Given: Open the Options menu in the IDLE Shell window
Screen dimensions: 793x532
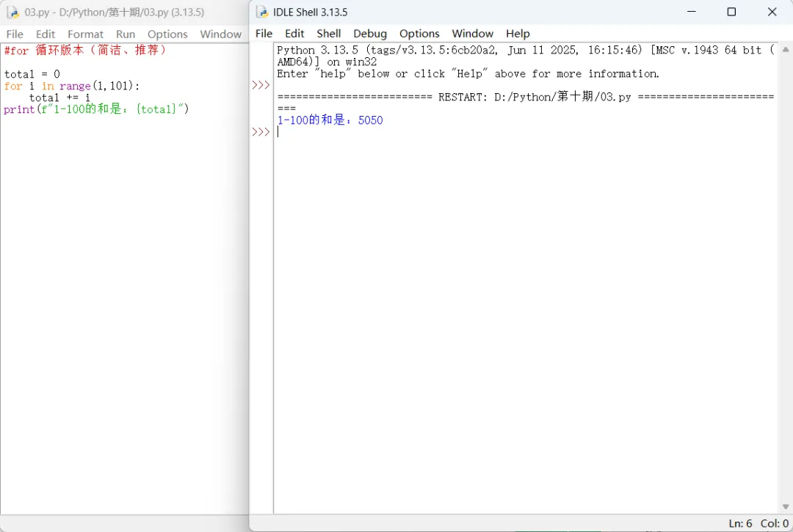Looking at the screenshot, I should [x=419, y=33].
